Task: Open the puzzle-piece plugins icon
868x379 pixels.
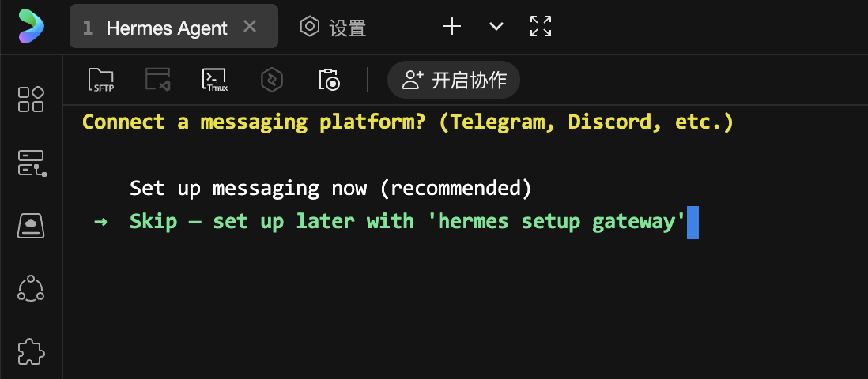Action: coord(31,351)
